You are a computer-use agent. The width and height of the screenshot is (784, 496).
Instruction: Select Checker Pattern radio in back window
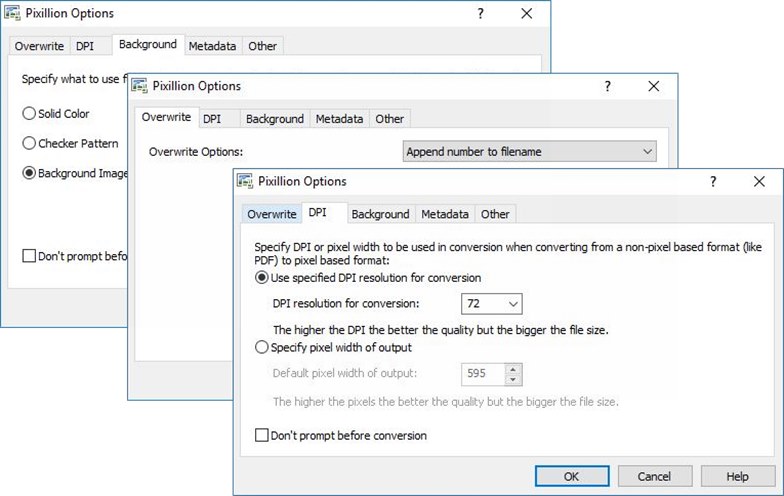[29, 144]
